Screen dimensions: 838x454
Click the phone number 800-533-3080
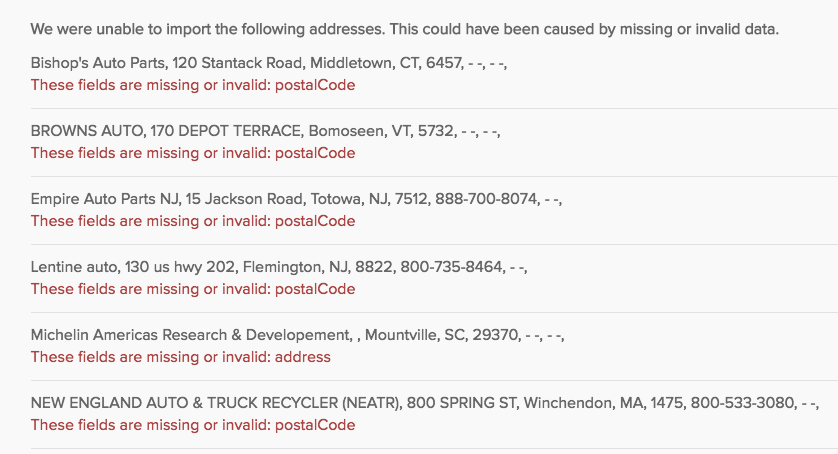[x=742, y=403]
